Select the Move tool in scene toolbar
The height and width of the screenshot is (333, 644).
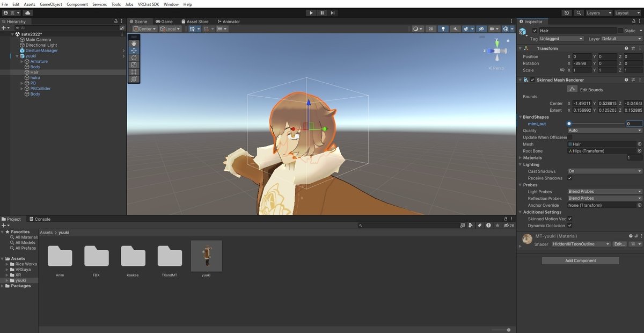(x=134, y=50)
